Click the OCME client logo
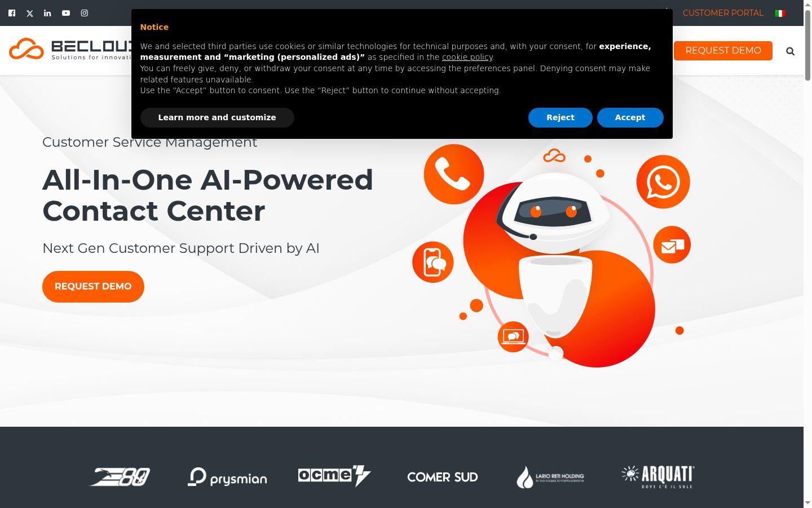Viewport: 812px width, 508px height. tap(334, 476)
